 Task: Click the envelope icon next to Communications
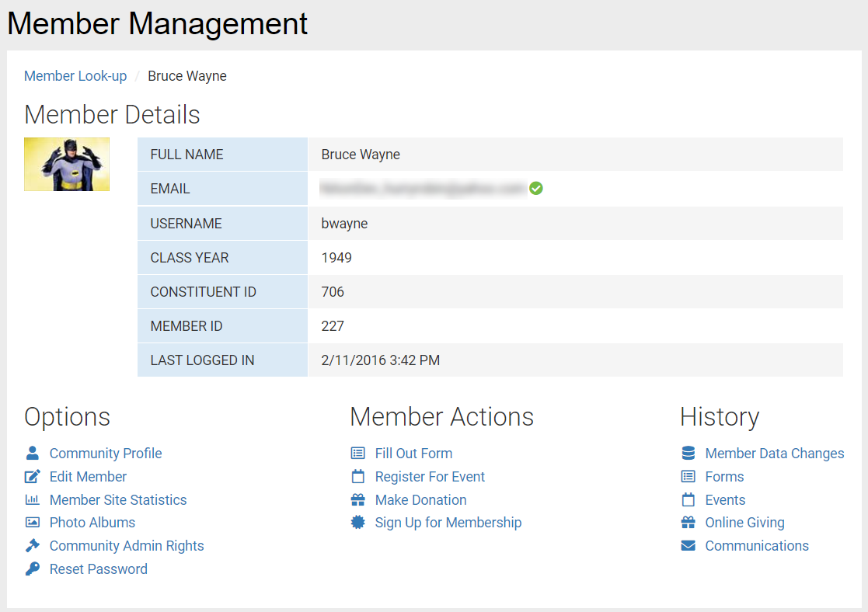pyautogui.click(x=687, y=545)
